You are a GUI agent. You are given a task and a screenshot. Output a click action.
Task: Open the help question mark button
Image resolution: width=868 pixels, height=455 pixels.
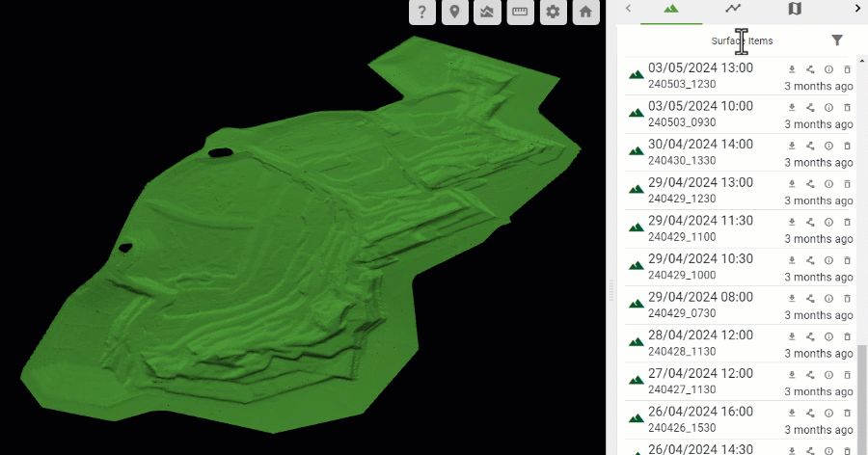point(422,12)
